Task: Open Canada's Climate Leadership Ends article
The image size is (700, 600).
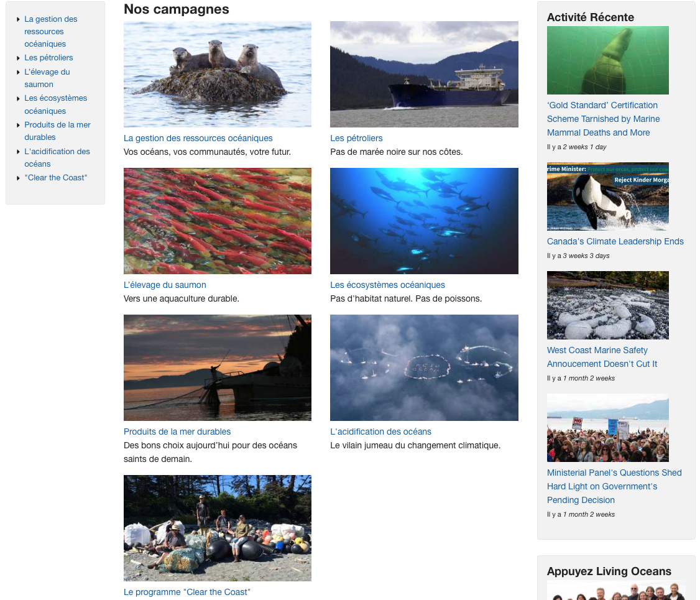Action: point(615,241)
